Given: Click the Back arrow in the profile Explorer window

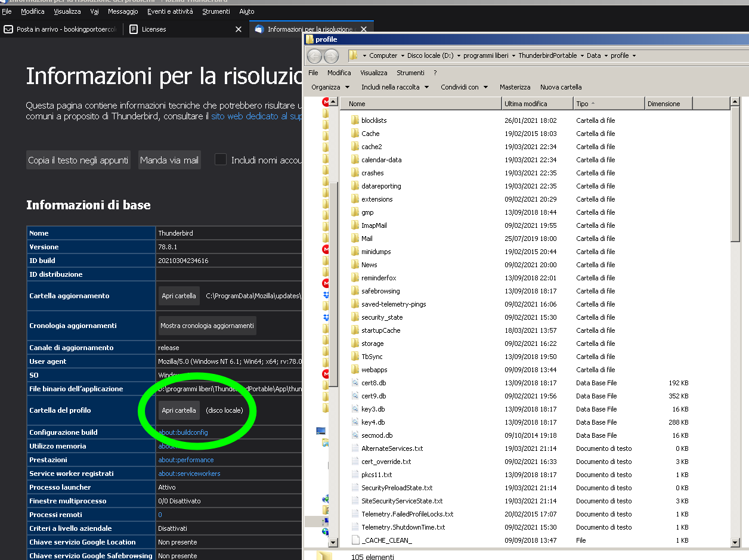Looking at the screenshot, I should pos(315,56).
